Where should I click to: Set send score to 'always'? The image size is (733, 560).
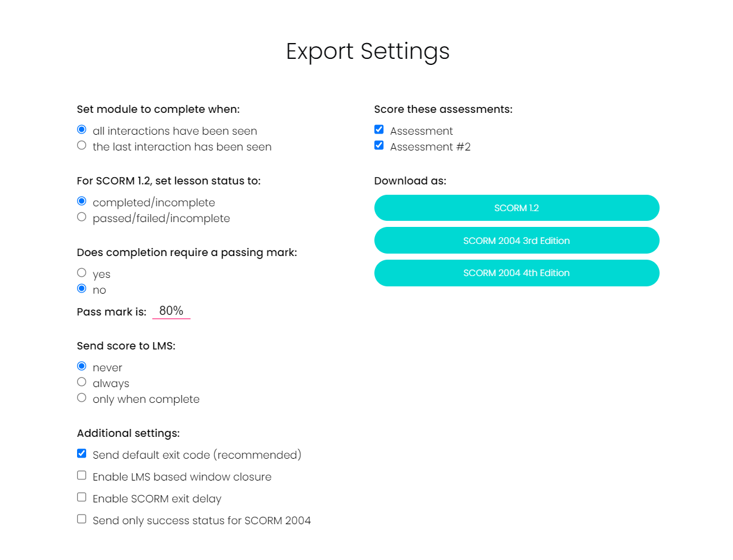click(x=82, y=382)
